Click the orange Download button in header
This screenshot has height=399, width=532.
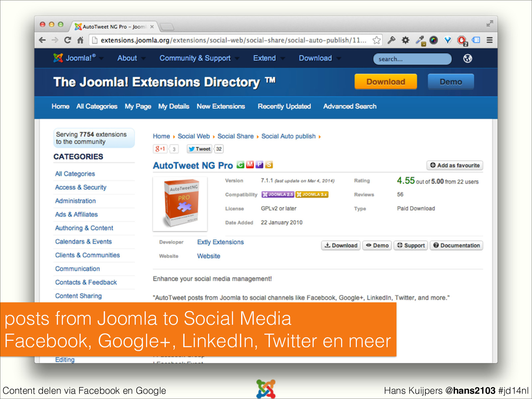click(x=386, y=82)
